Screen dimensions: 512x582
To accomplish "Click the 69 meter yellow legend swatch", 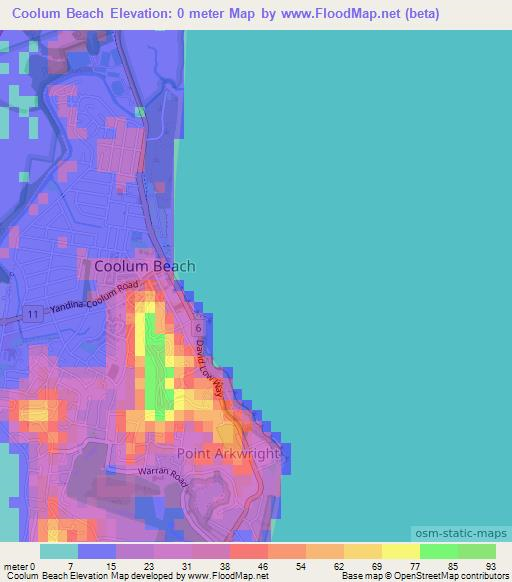I will point(401,551).
